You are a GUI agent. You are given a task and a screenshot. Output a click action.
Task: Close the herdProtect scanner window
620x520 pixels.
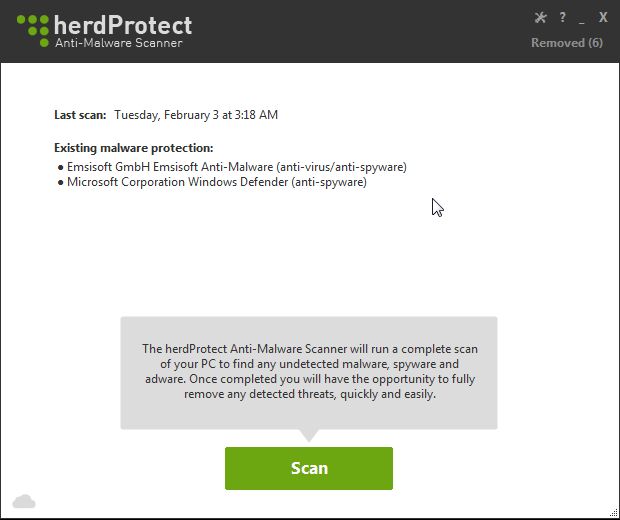[603, 17]
